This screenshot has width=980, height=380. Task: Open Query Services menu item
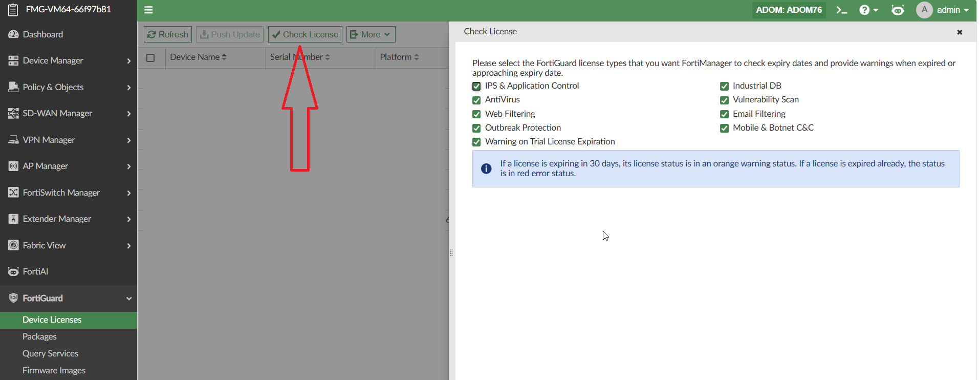pos(50,353)
